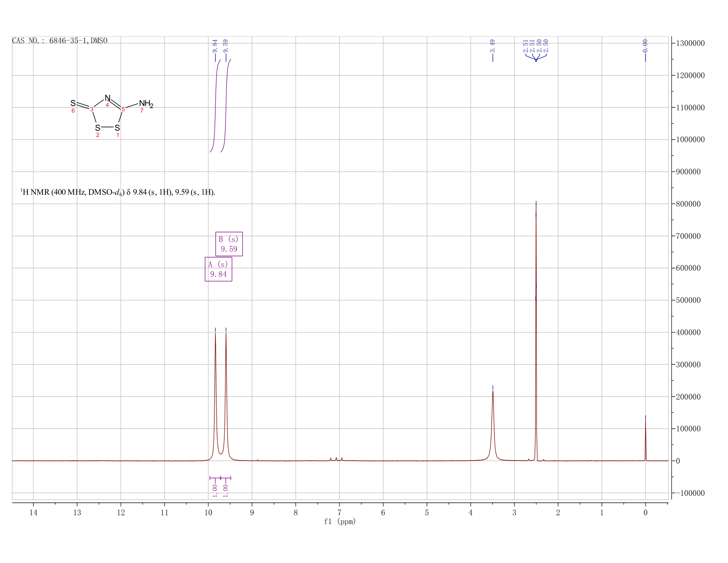Click the 800000 intensity axis label
The height and width of the screenshot is (563, 728).
pos(688,204)
